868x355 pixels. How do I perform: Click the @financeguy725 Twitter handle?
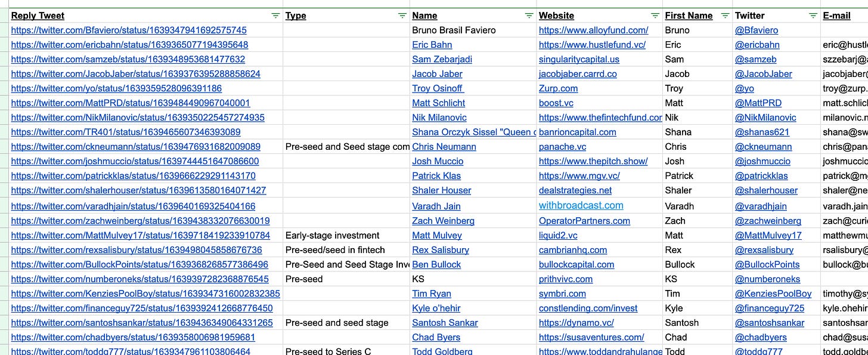770,308
